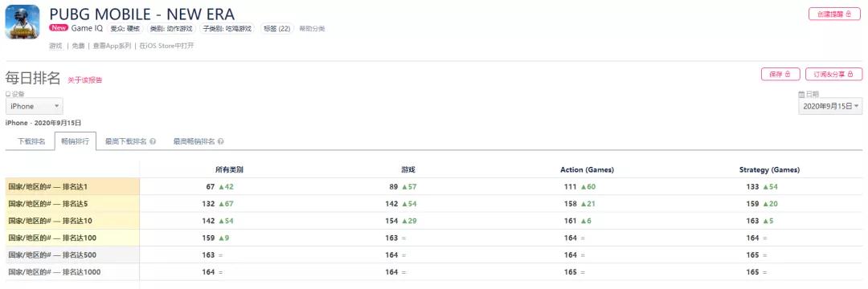
Task: Switch to the 最高畅销排名 tab
Action: coord(194,141)
